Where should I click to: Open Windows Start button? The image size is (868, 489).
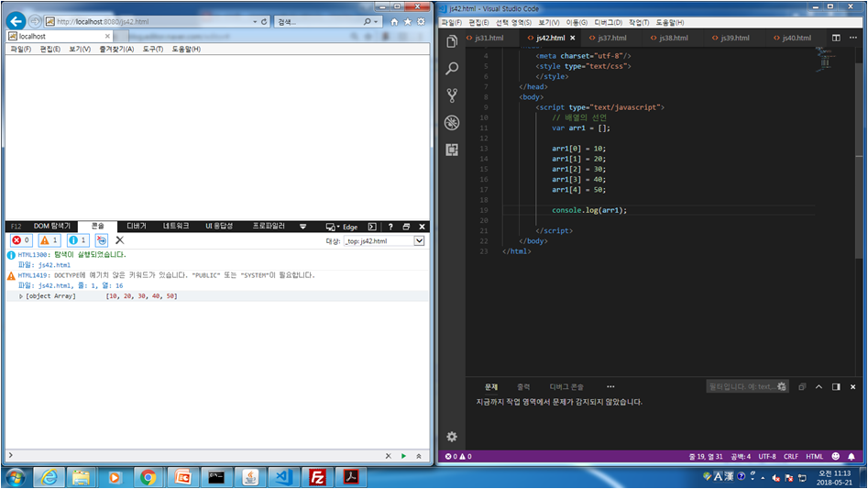pos(15,477)
